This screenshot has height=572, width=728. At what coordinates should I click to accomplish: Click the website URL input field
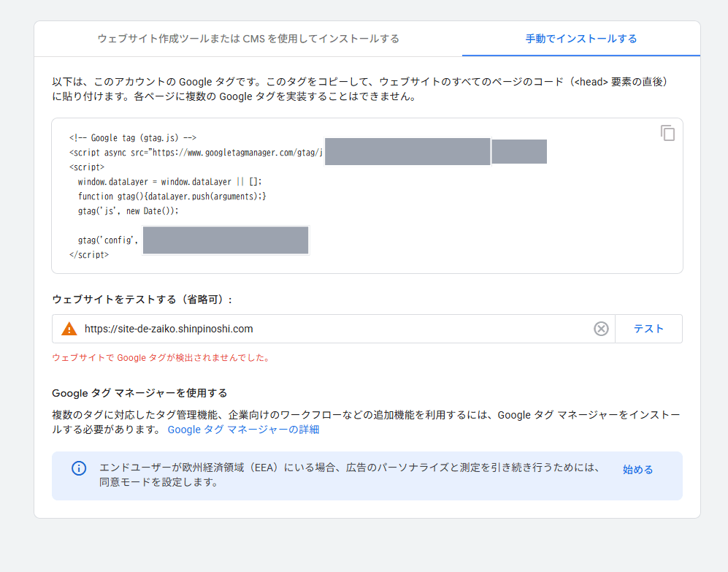pyautogui.click(x=334, y=329)
